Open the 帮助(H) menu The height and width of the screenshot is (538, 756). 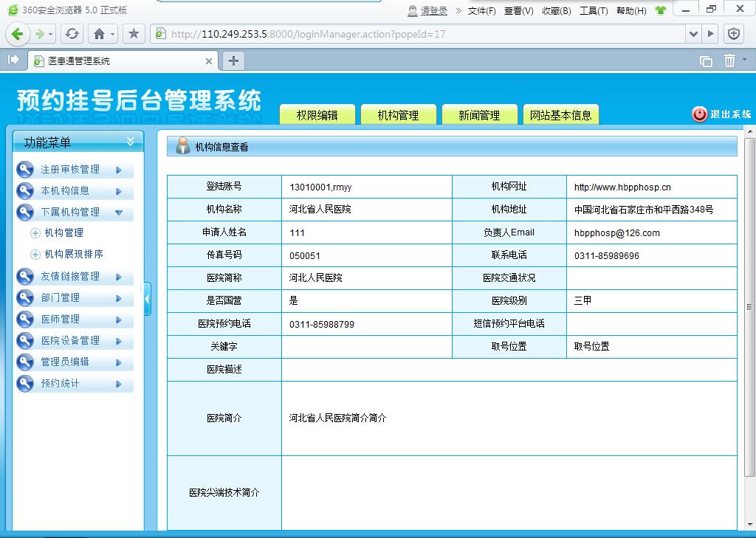(x=631, y=10)
